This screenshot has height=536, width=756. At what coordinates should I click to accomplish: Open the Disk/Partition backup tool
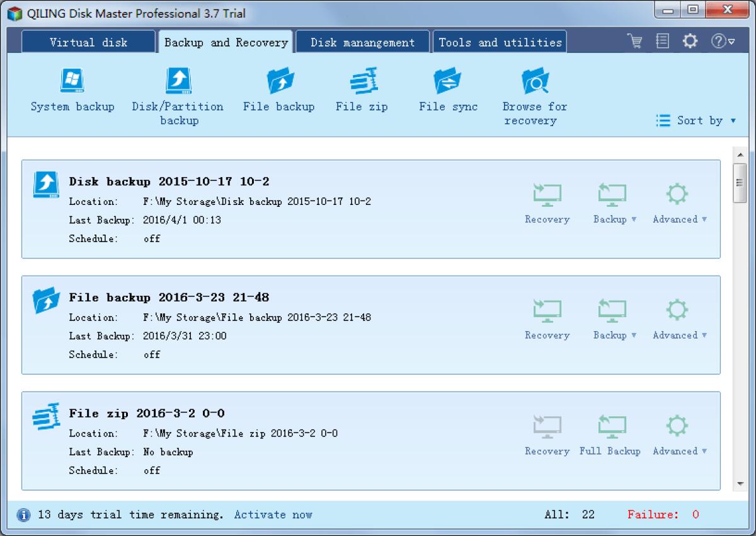178,89
